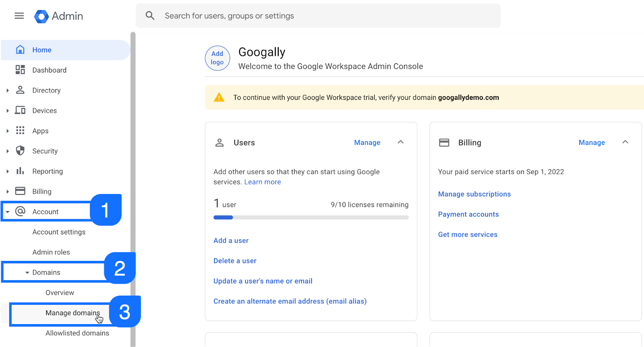The height and width of the screenshot is (347, 644).
Task: Click the yellow warning triangle icon
Action: click(219, 97)
